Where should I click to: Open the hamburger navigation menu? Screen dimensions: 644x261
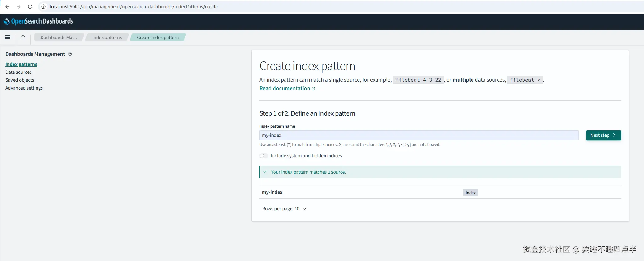coord(8,37)
